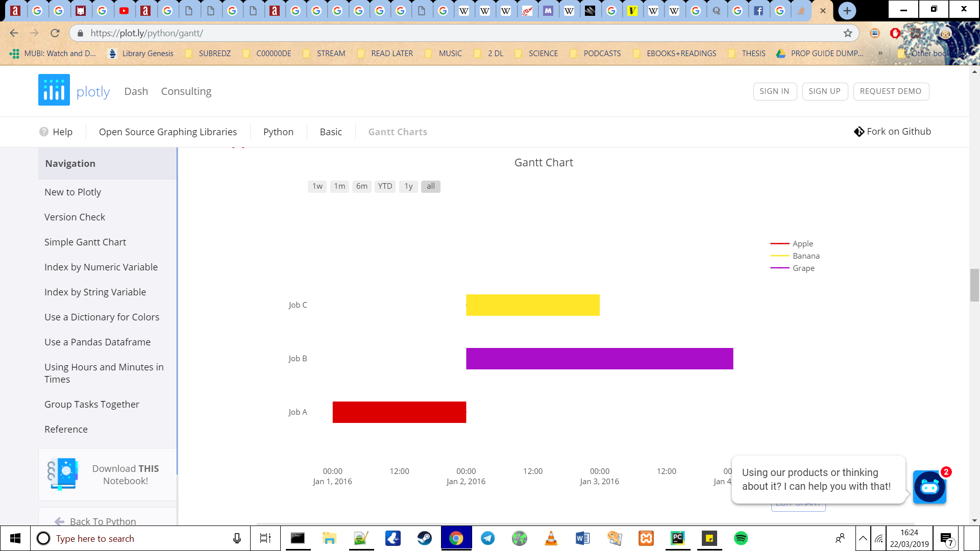The width and height of the screenshot is (980, 551).
Task: Click Download THIS Notebook
Action: pyautogui.click(x=126, y=474)
